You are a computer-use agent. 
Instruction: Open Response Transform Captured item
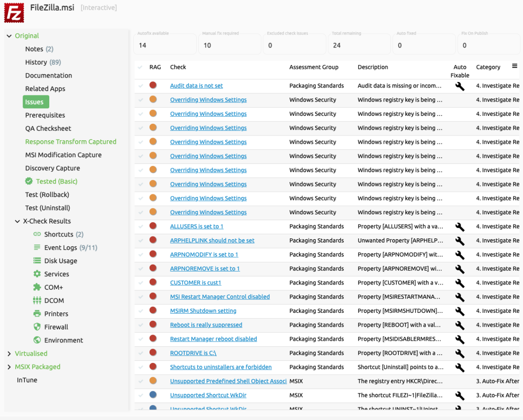coord(71,142)
